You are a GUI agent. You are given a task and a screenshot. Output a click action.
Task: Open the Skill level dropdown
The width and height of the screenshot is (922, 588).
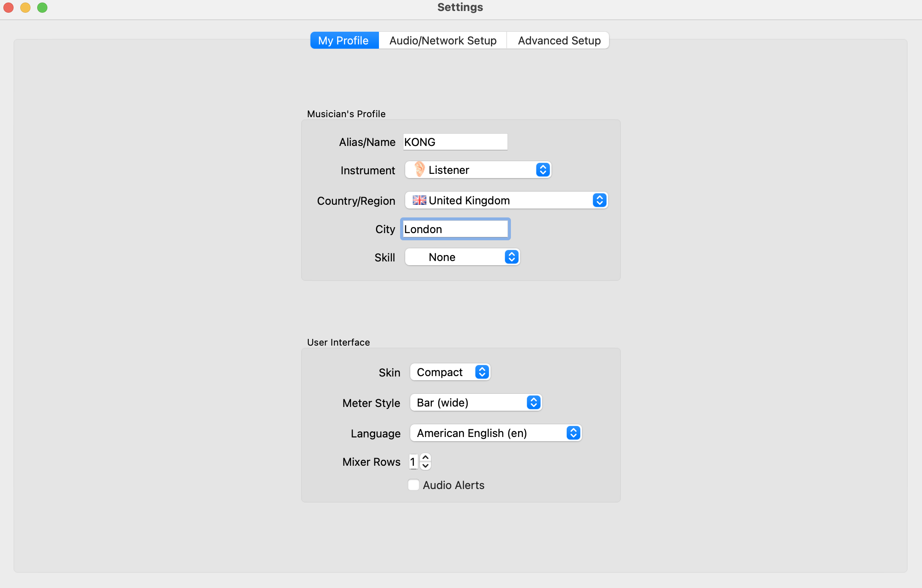pos(462,257)
